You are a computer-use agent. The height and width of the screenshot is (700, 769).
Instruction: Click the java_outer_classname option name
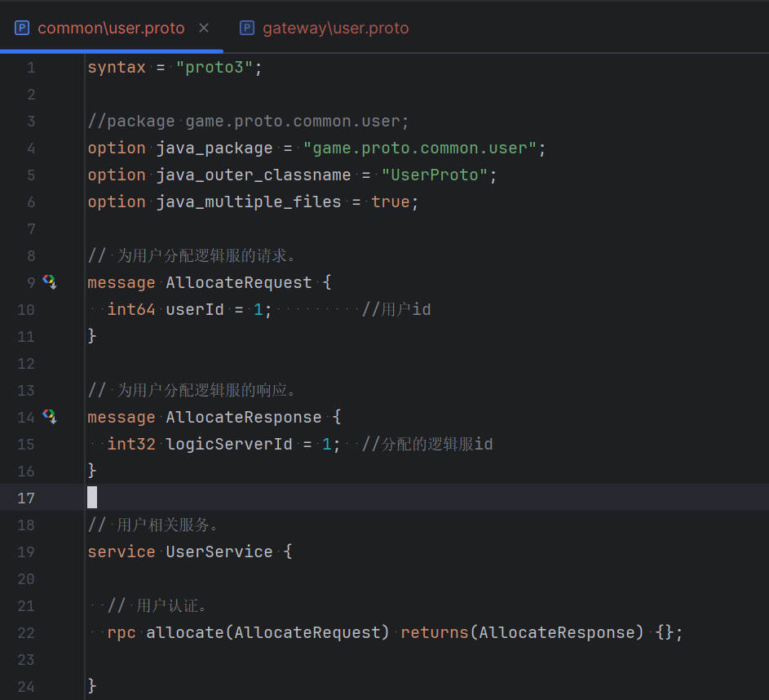coord(254,175)
